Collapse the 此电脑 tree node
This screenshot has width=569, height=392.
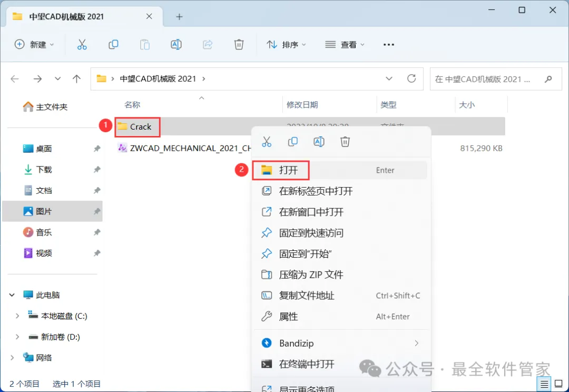(12, 295)
